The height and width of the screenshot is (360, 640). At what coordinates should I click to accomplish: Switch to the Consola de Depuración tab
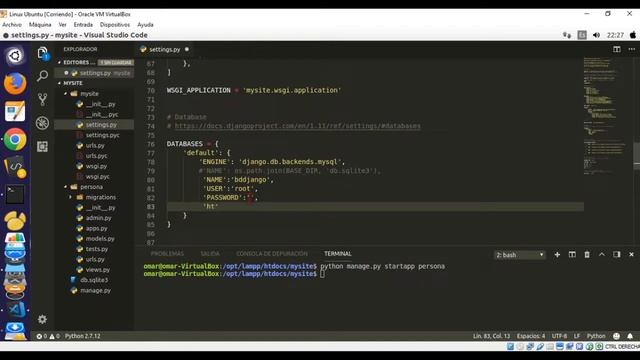pyautogui.click(x=272, y=254)
